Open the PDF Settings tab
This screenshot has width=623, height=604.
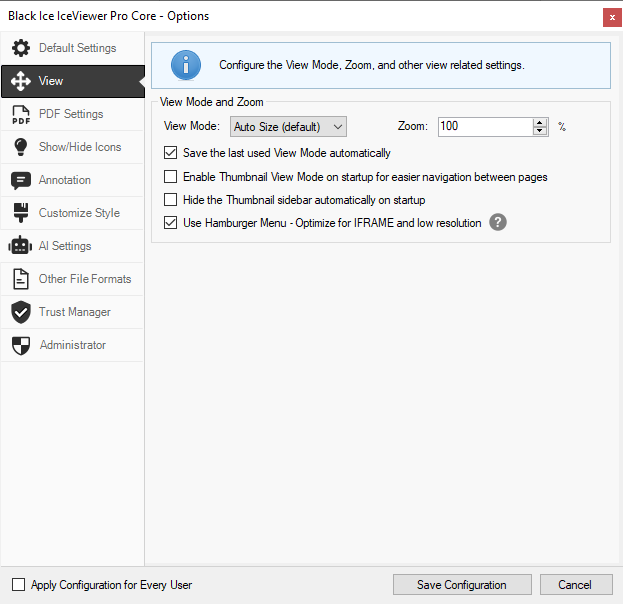(72, 114)
